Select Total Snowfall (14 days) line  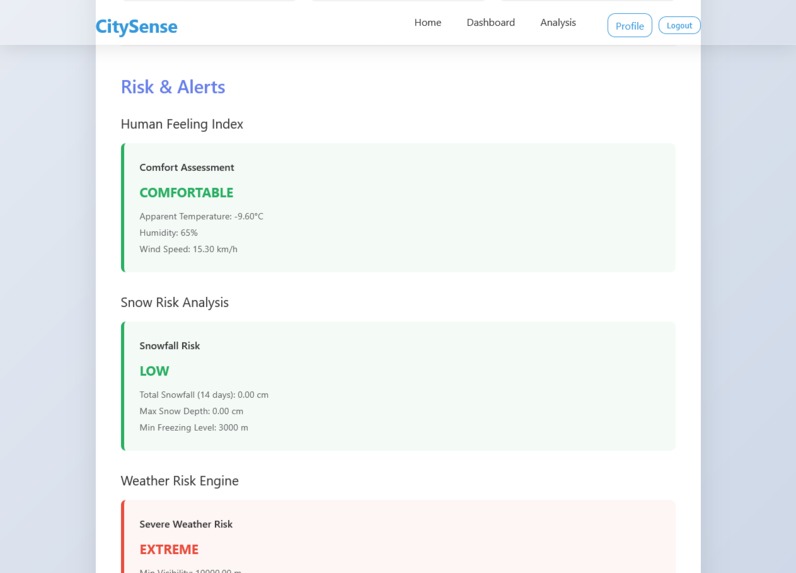point(204,394)
